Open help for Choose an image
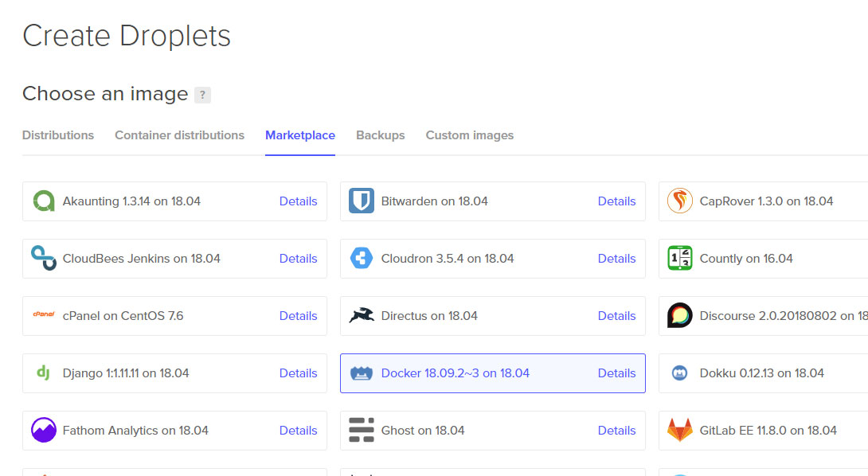Screen dimensions: 868x476 202,96
